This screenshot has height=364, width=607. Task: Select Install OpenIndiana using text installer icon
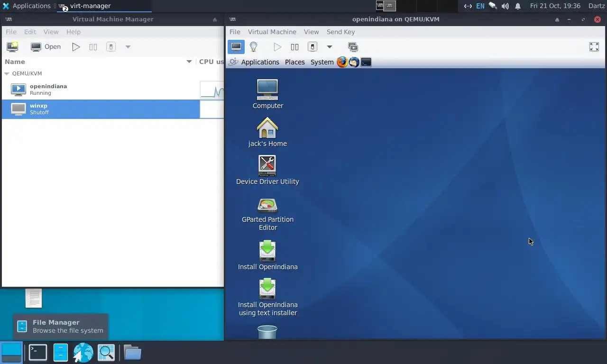267,297
